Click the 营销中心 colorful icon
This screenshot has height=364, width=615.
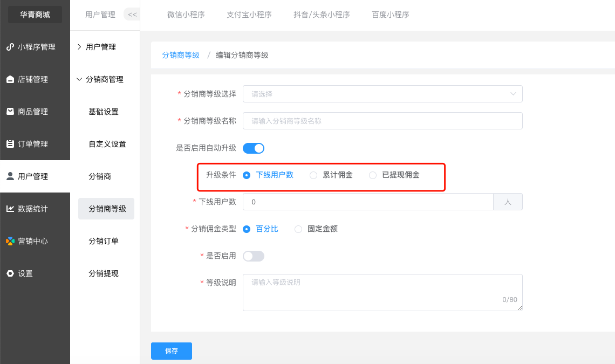pos(10,241)
